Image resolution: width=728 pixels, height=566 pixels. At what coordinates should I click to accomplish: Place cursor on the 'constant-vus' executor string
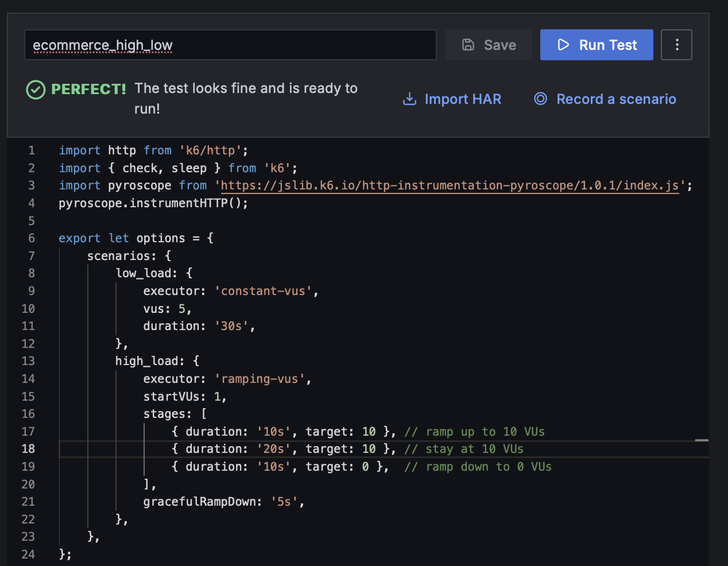tap(263, 291)
